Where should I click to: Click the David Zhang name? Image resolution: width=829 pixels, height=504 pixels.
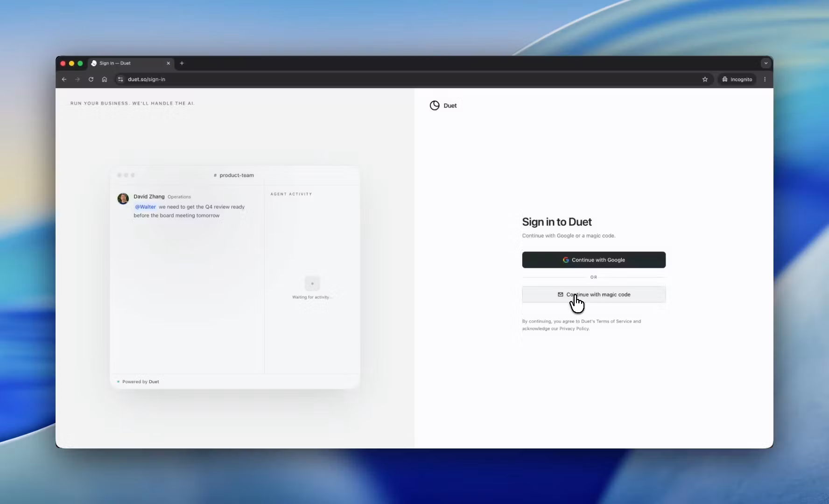[149, 196]
